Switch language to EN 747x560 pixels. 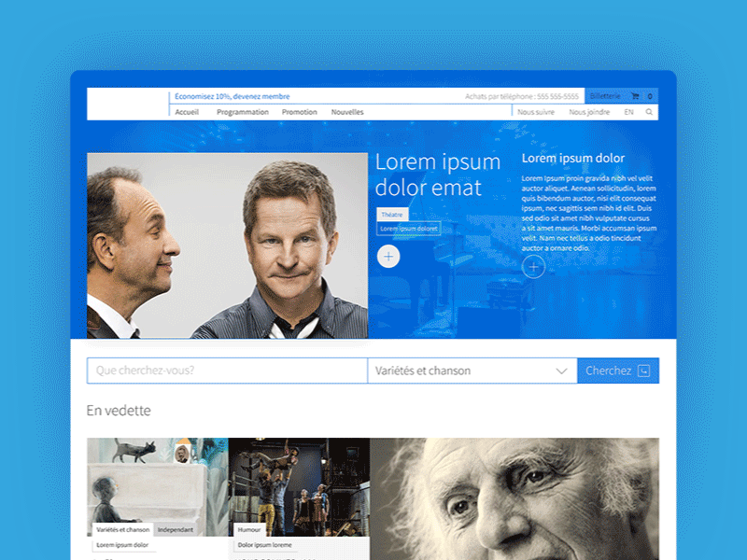click(628, 112)
